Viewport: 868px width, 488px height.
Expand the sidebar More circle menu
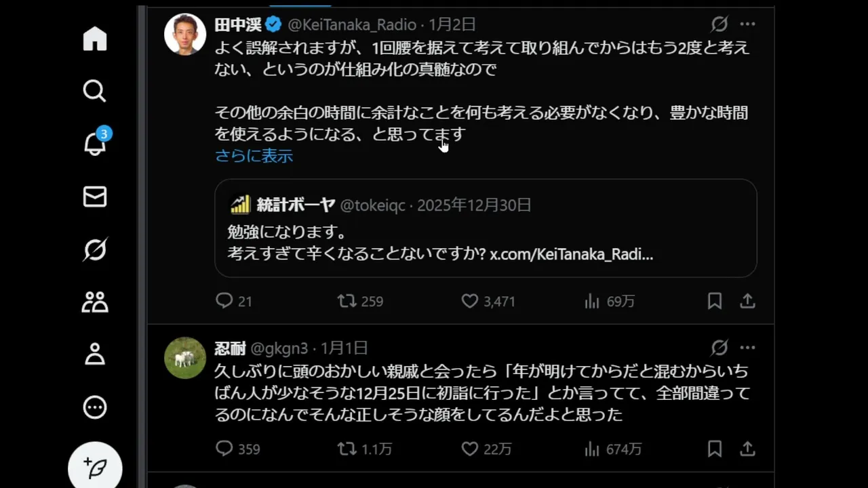[95, 407]
